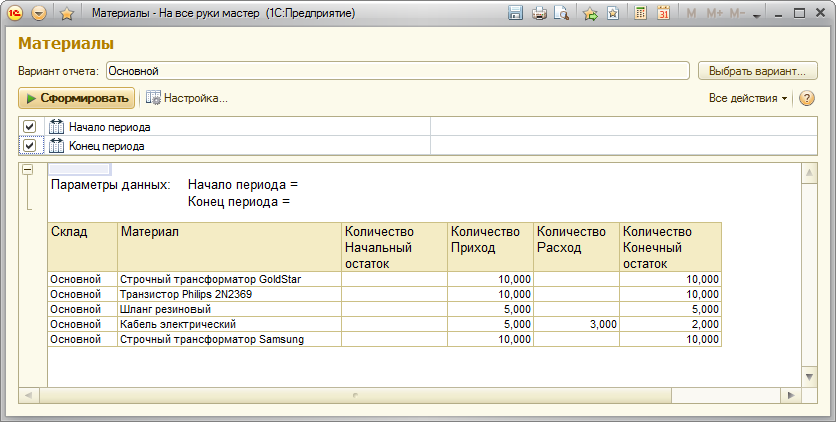Open the orange round dropdown menu button
836x422 pixels.
[39, 13]
